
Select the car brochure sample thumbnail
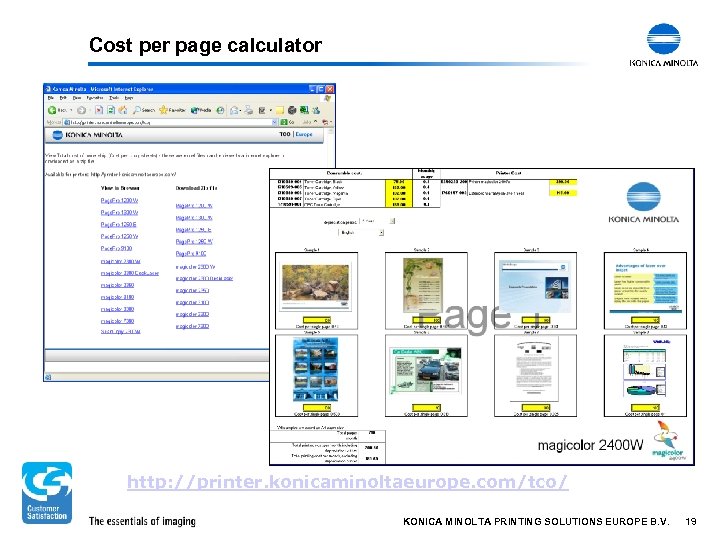pos(425,371)
